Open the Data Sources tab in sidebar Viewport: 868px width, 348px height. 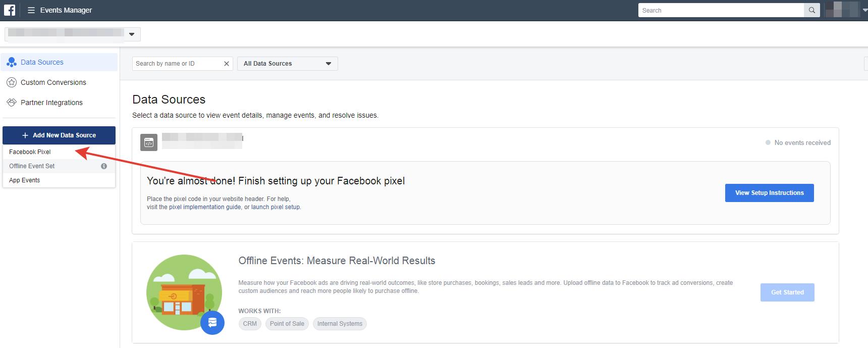(x=42, y=62)
